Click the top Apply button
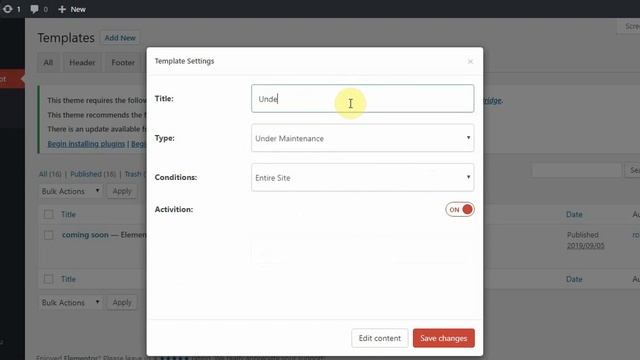The width and height of the screenshot is (640, 360). click(x=122, y=191)
